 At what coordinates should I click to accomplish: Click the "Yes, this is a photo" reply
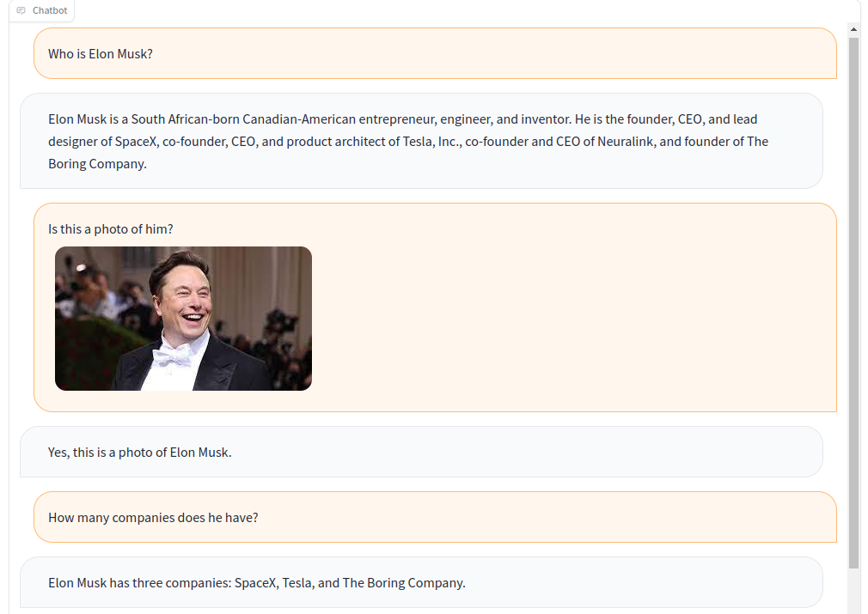click(x=140, y=453)
